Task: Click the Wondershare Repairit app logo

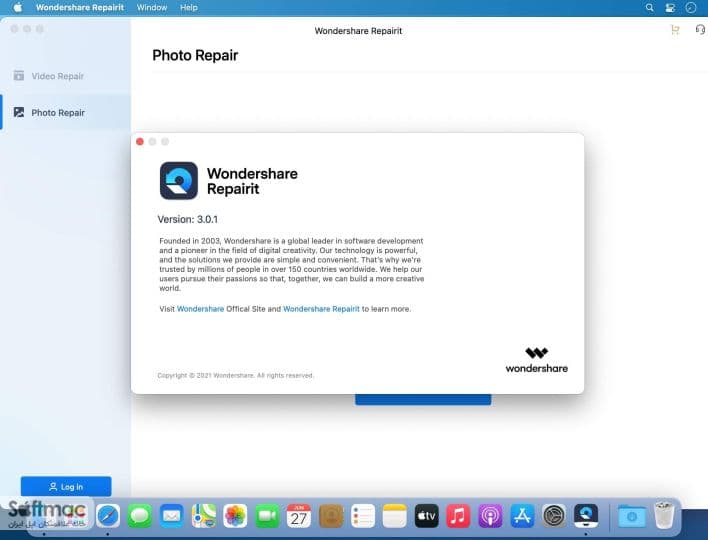Action: pos(179,181)
